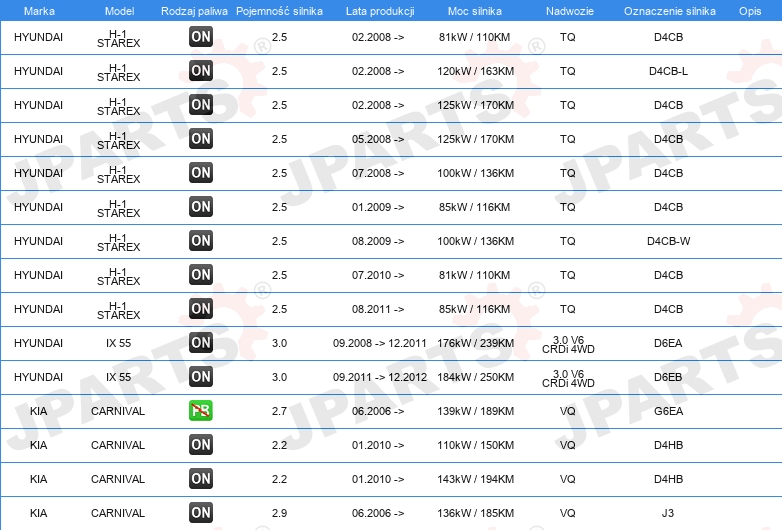Click the ON fuel icon in the 02.2008 125kW / 170KM row
Viewport: 782px width, 530px height.
(x=200, y=104)
